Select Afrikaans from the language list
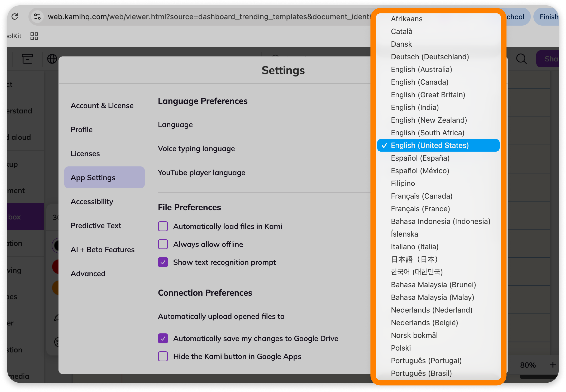This screenshot has height=392, width=566. [x=438, y=19]
